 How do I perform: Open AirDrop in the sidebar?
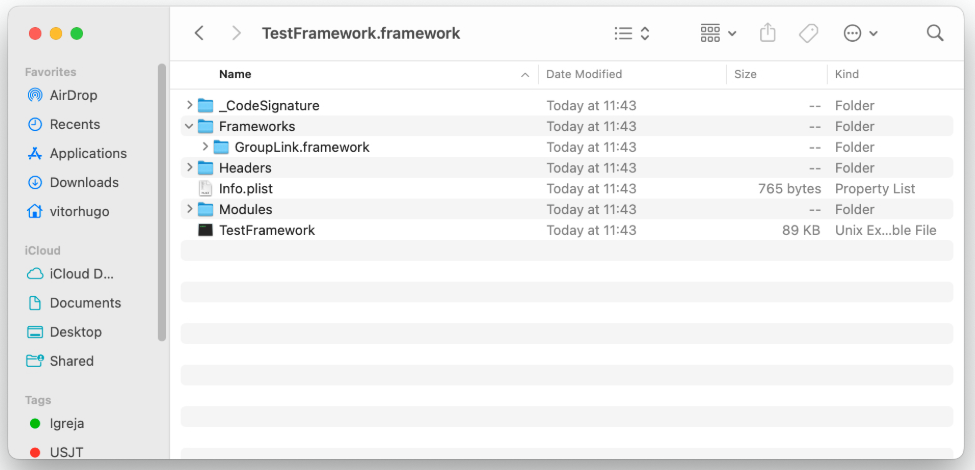[73, 95]
